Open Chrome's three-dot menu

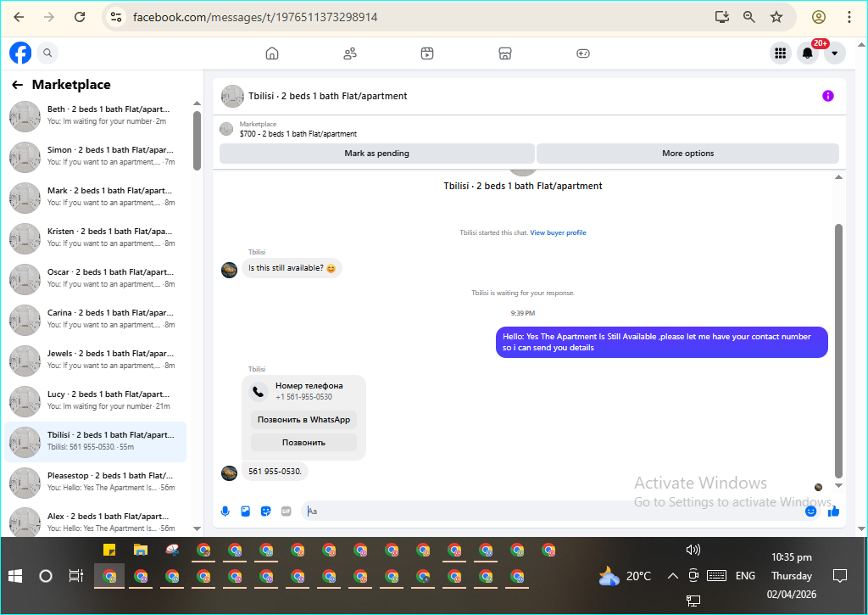coord(849,17)
